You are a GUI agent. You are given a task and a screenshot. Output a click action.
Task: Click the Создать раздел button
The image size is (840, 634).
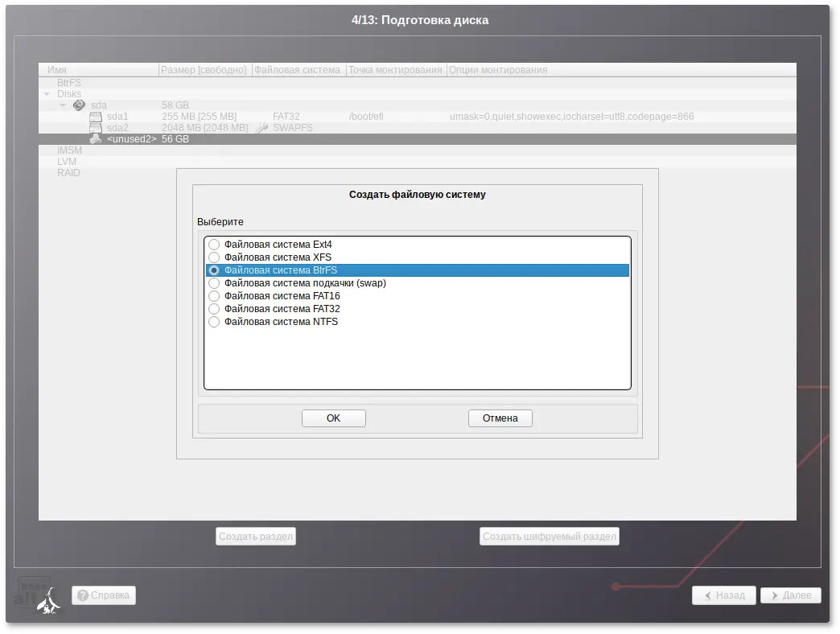[256, 537]
